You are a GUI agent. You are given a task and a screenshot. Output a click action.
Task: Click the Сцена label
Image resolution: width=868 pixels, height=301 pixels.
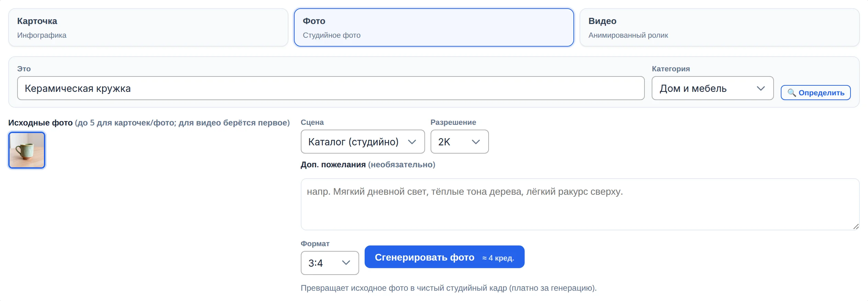tap(312, 122)
